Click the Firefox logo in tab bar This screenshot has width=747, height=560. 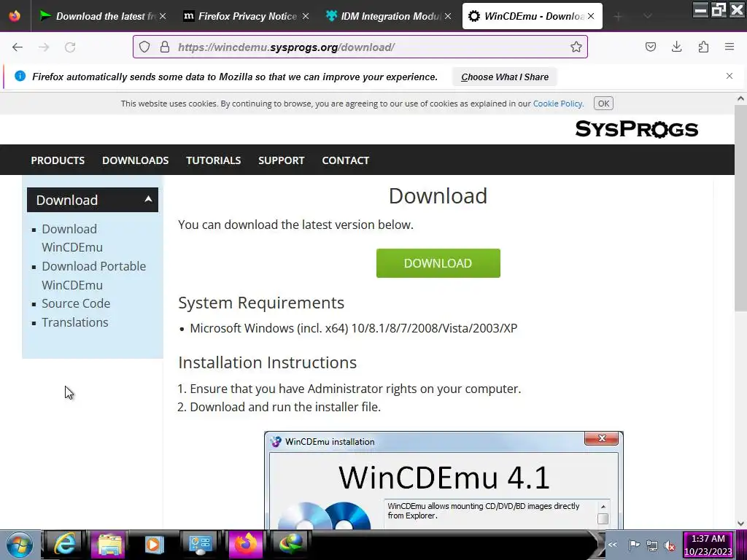[x=15, y=16]
